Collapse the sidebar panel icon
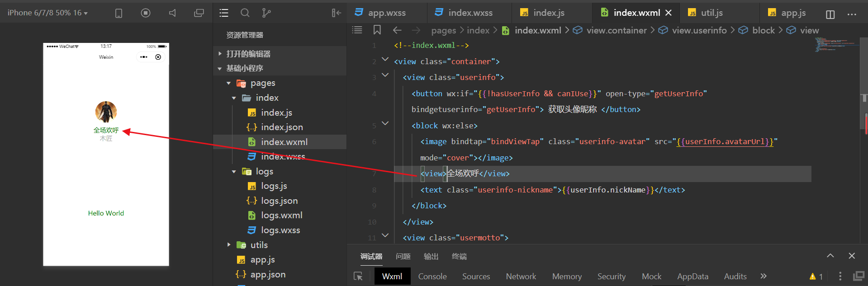The height and width of the screenshot is (286, 868). pyautogui.click(x=336, y=13)
